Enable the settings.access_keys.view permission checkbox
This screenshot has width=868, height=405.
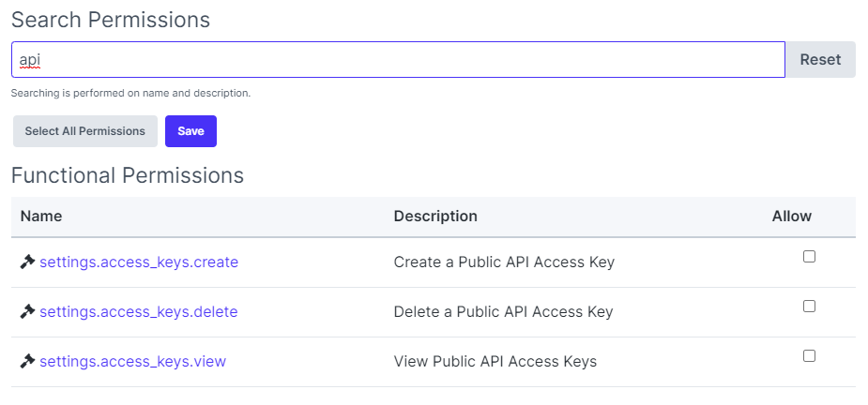point(809,356)
